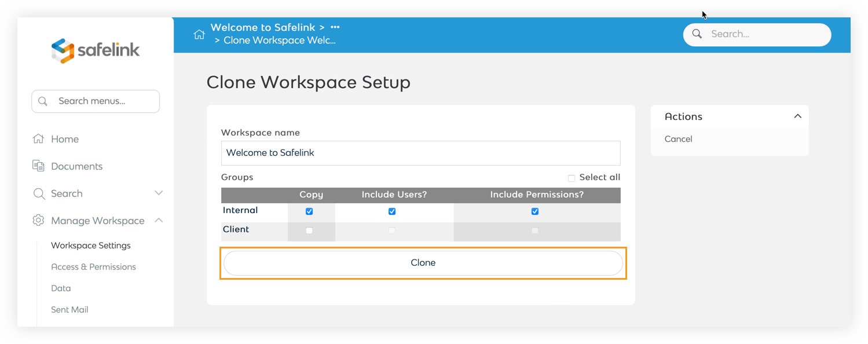The height and width of the screenshot is (344, 868).
Task: Click the Manage Workspace gear icon
Action: click(39, 221)
